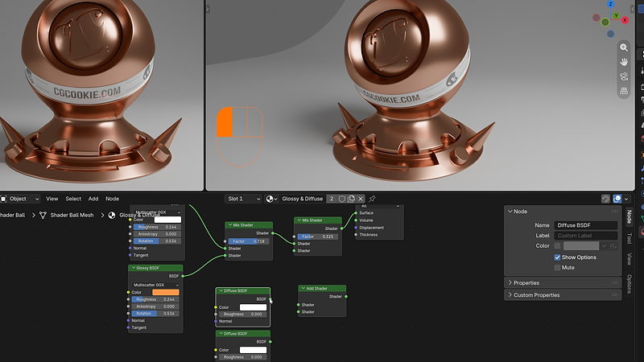644x362 pixels.
Task: Open the overlay options dropdown arrow
Action: 626,199
